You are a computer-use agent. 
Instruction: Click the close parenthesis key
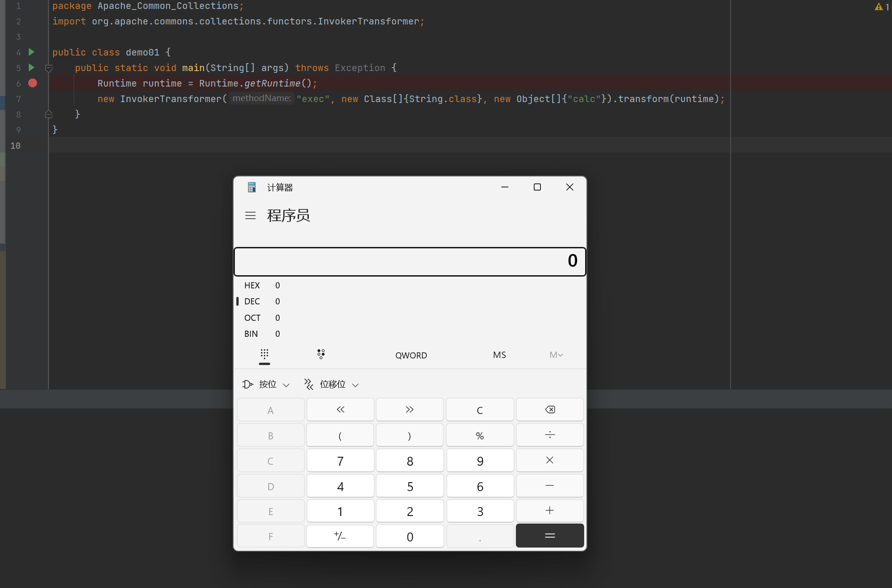(410, 435)
